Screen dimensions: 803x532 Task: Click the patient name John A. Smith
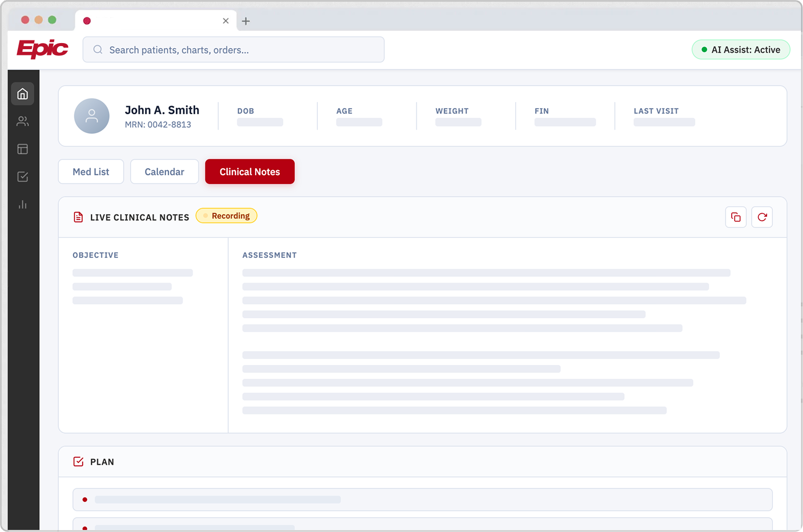162,110
